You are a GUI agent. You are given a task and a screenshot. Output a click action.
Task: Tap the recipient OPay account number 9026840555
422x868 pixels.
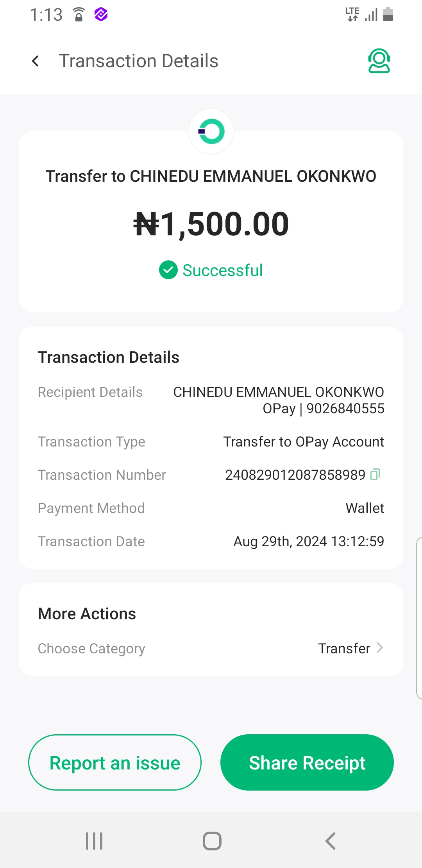tap(345, 409)
